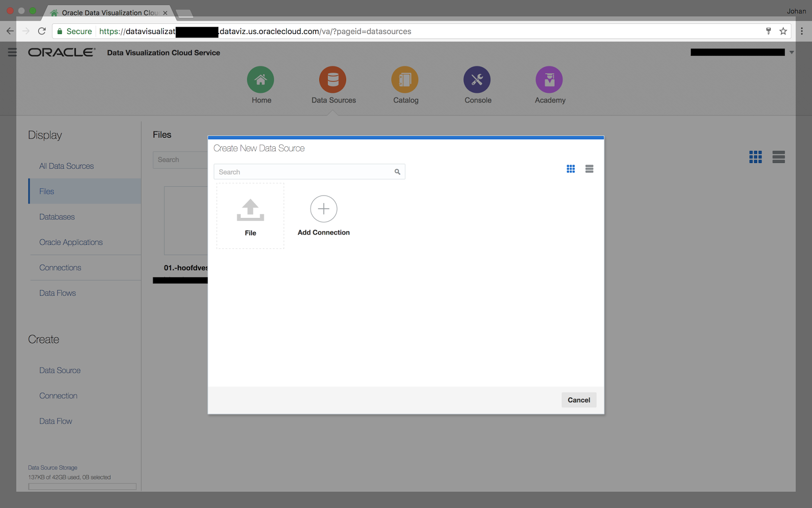The height and width of the screenshot is (508, 812).
Task: Select the File upload option
Action: coord(250,215)
